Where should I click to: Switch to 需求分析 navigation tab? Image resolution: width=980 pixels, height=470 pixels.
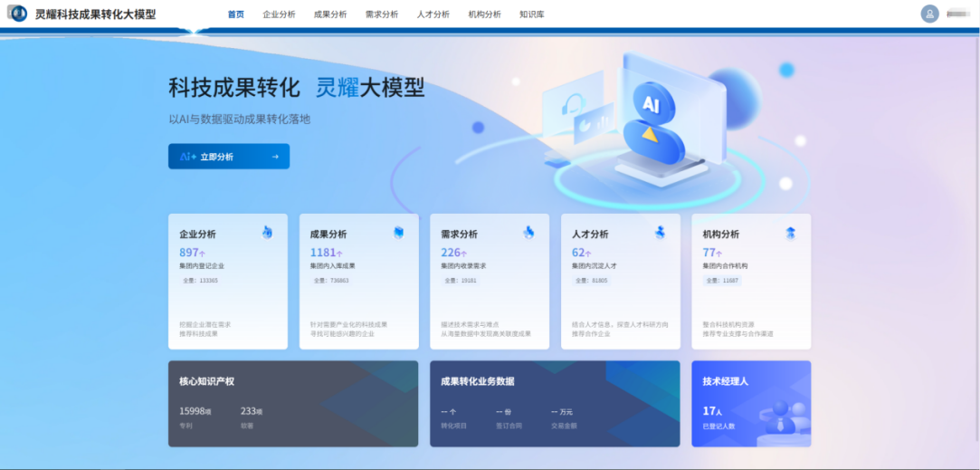pos(382,14)
